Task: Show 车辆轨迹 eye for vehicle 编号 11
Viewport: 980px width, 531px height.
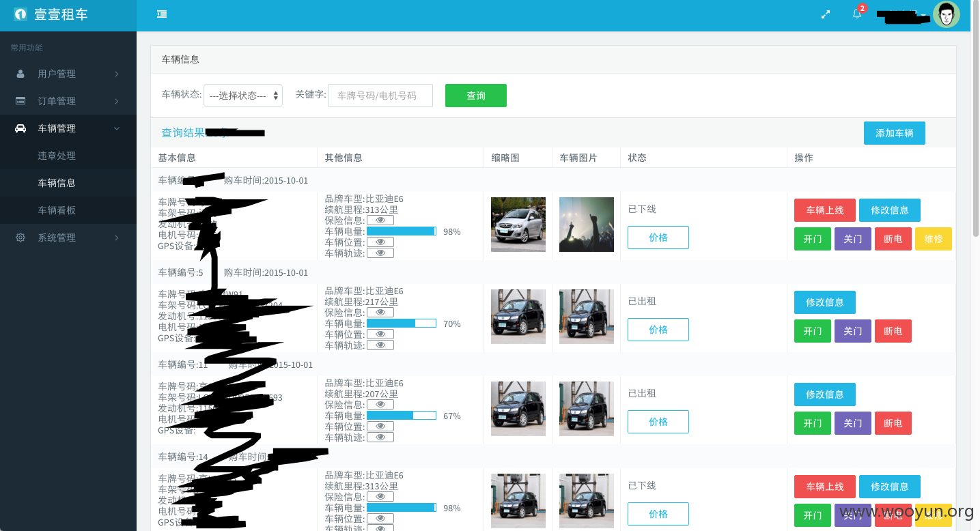Action: 380,437
